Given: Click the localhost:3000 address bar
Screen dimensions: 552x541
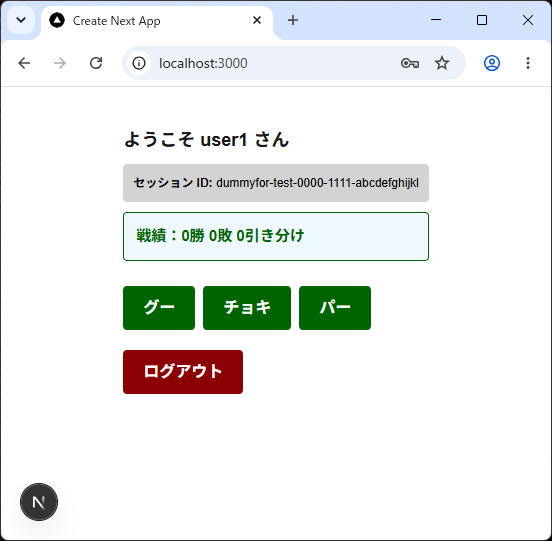Looking at the screenshot, I should (275, 63).
